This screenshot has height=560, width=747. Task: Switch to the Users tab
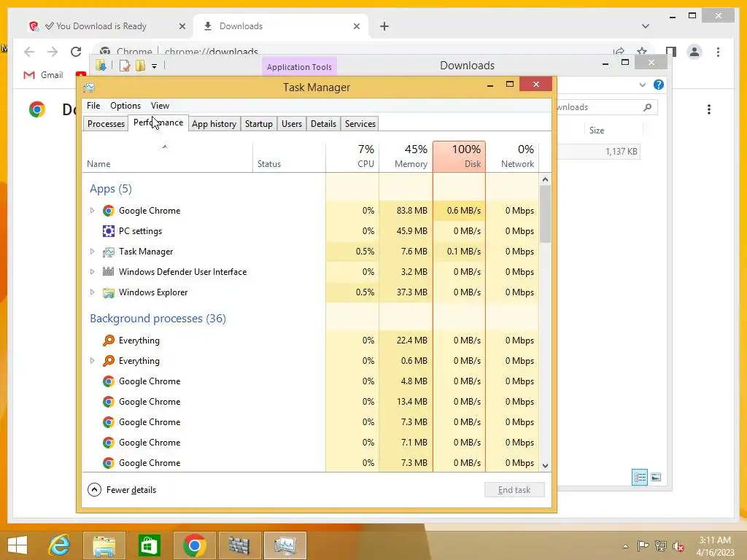[292, 124]
